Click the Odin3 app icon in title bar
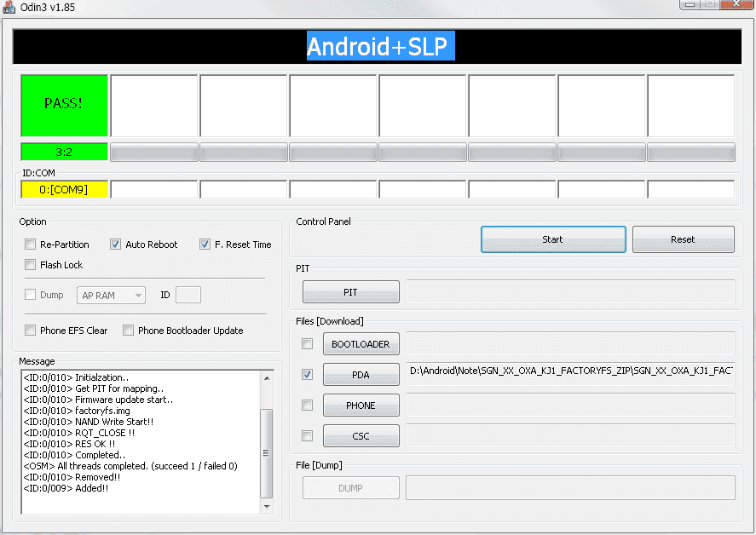 pos(9,7)
